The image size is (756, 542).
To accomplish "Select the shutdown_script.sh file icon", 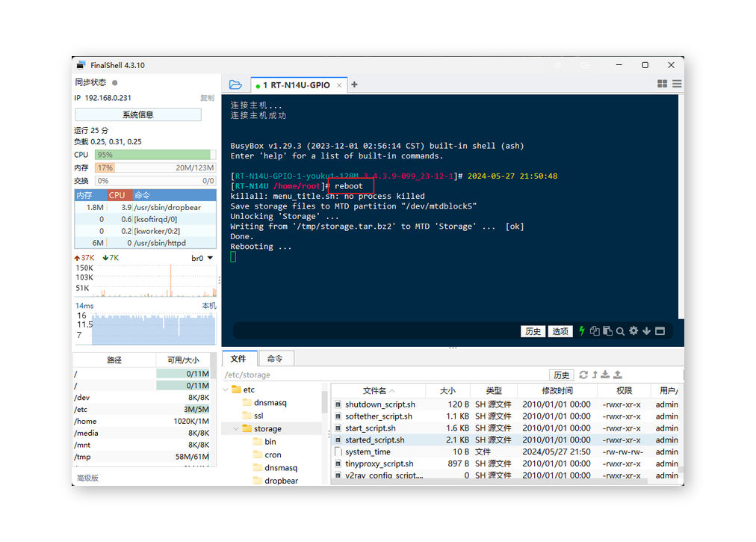I will pos(338,404).
